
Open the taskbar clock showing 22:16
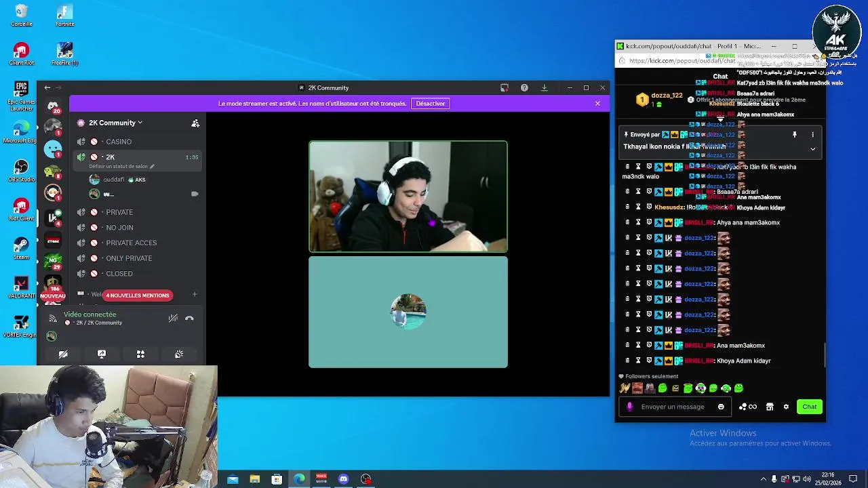click(x=828, y=479)
